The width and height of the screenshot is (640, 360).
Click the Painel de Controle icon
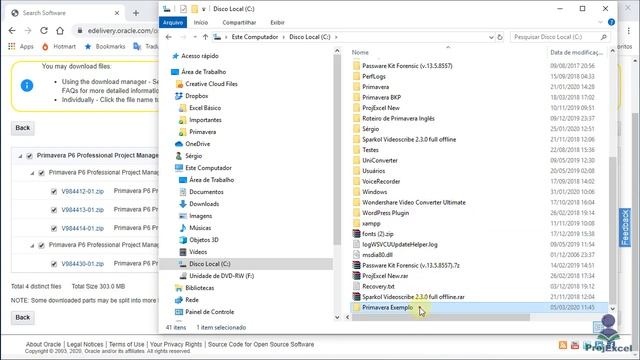pyautogui.click(x=179, y=312)
